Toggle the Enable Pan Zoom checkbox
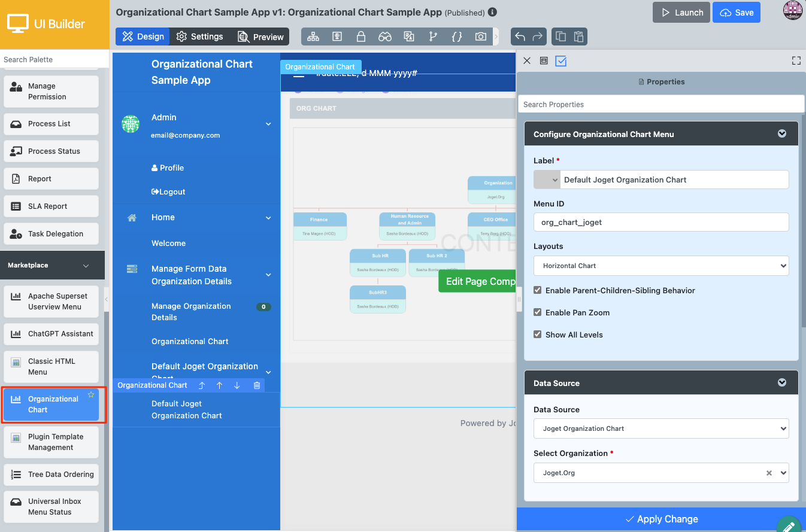Image resolution: width=806 pixels, height=532 pixels. 538,312
